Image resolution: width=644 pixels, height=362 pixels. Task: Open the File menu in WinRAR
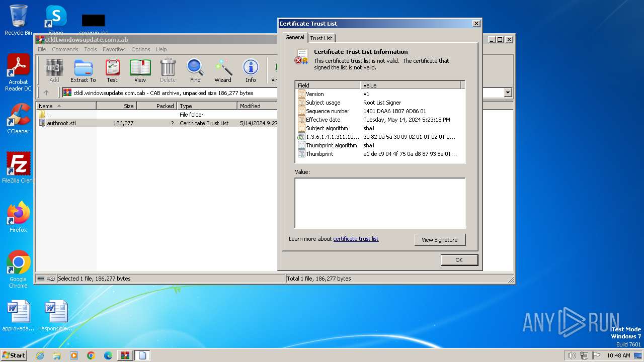click(42, 49)
